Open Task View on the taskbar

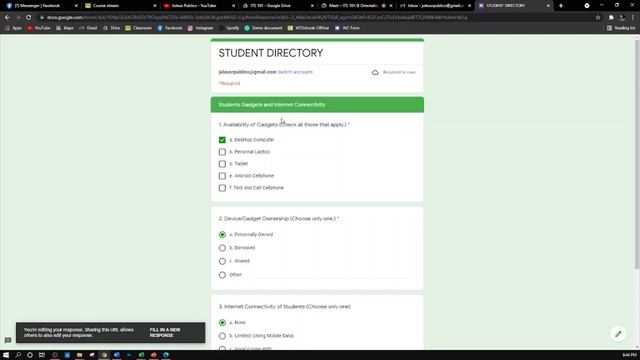[x=42, y=355]
